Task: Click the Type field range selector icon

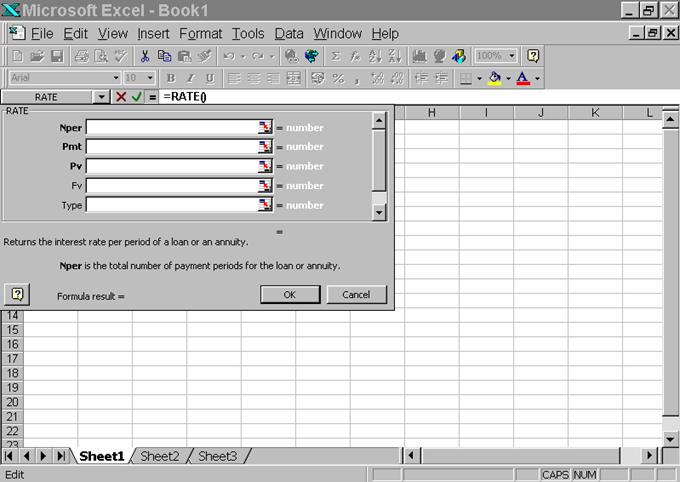Action: point(265,205)
